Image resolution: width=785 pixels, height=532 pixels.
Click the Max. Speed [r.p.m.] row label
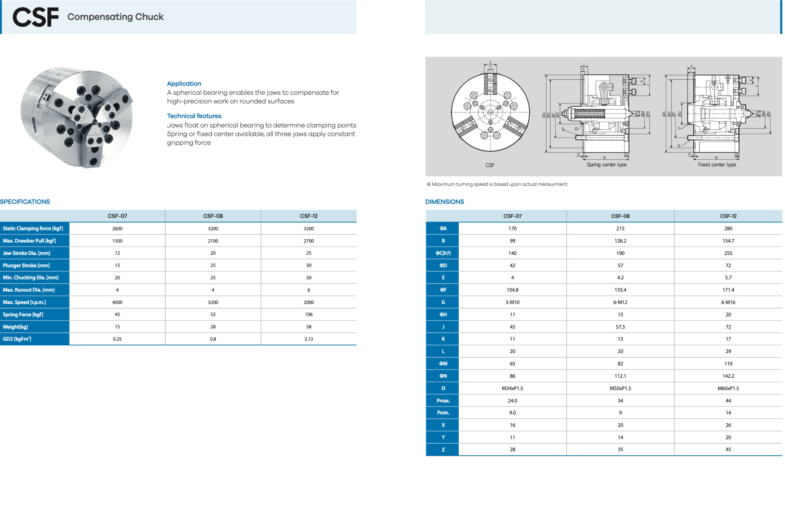click(x=24, y=302)
